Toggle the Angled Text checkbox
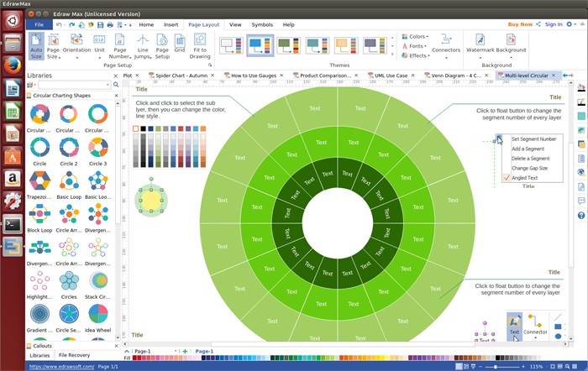Image resolution: width=588 pixels, height=371 pixels. click(506, 178)
